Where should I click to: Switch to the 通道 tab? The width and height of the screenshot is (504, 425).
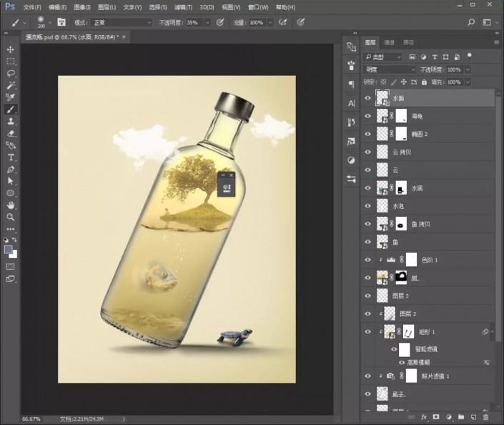[x=389, y=42]
